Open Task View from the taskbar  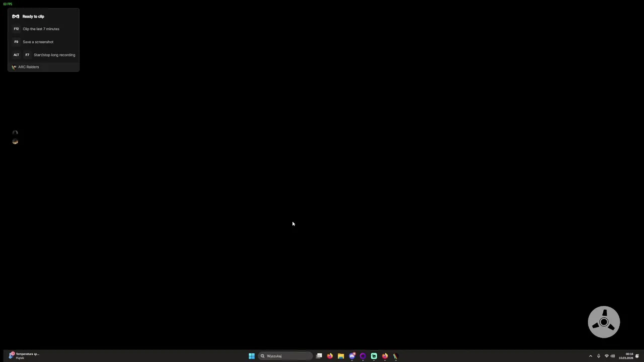[x=319, y=356]
